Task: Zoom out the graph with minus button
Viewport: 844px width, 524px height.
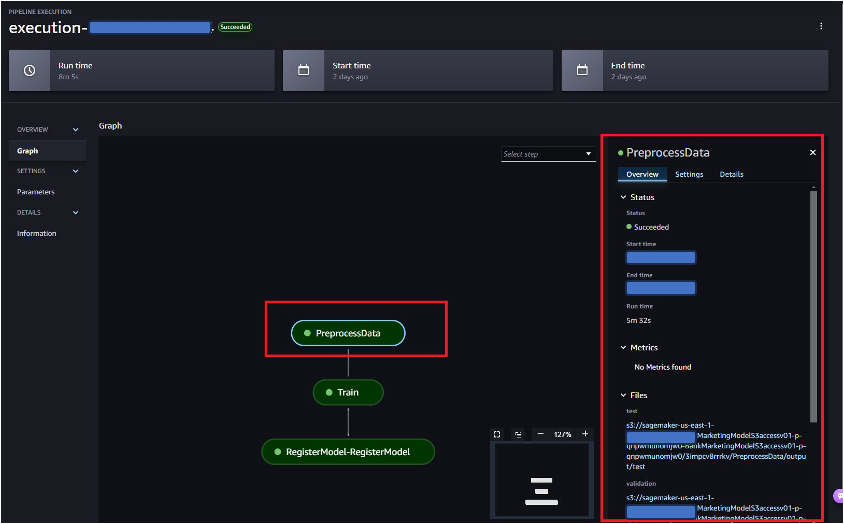Action: (x=541, y=434)
